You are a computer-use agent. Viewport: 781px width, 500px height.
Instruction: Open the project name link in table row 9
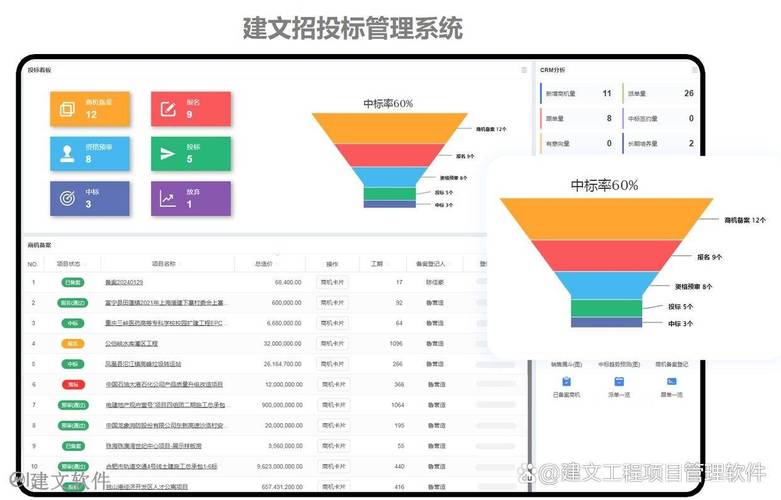153,446
